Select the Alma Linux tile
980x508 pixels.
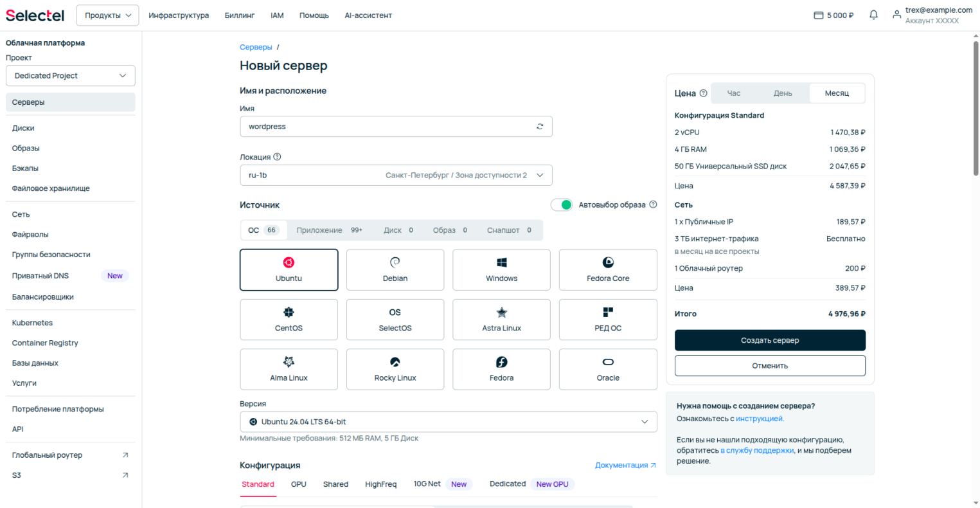click(289, 369)
